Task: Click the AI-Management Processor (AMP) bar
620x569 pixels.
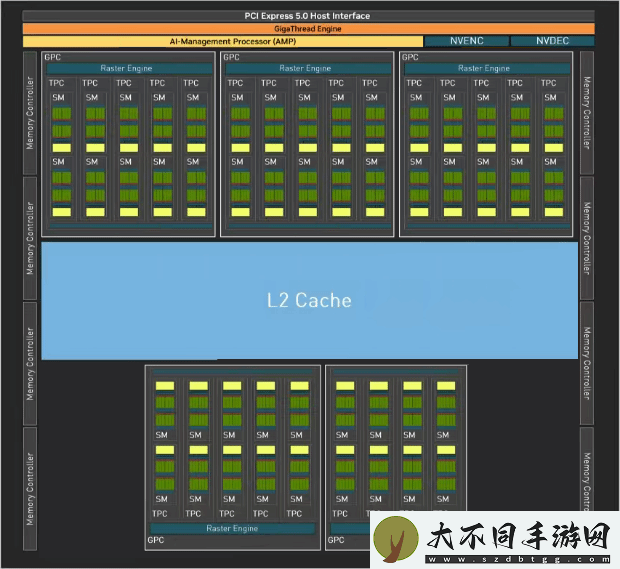Action: [223, 42]
